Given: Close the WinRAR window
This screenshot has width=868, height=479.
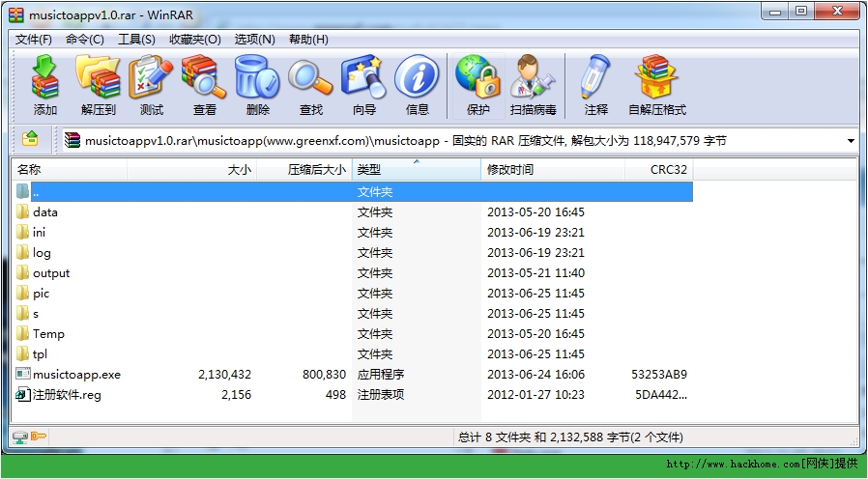Looking at the screenshot, I should coord(838,12).
